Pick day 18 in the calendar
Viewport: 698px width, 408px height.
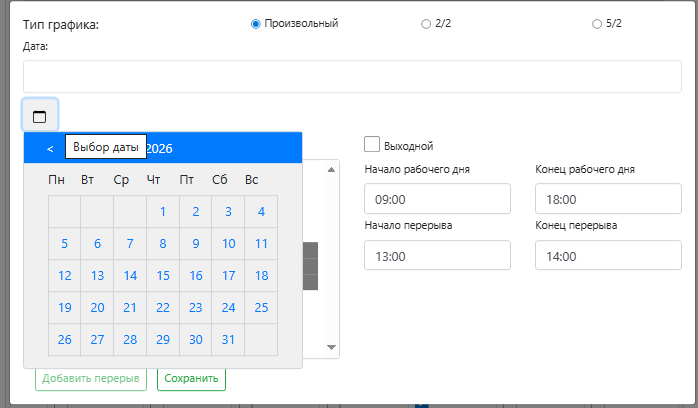261,275
